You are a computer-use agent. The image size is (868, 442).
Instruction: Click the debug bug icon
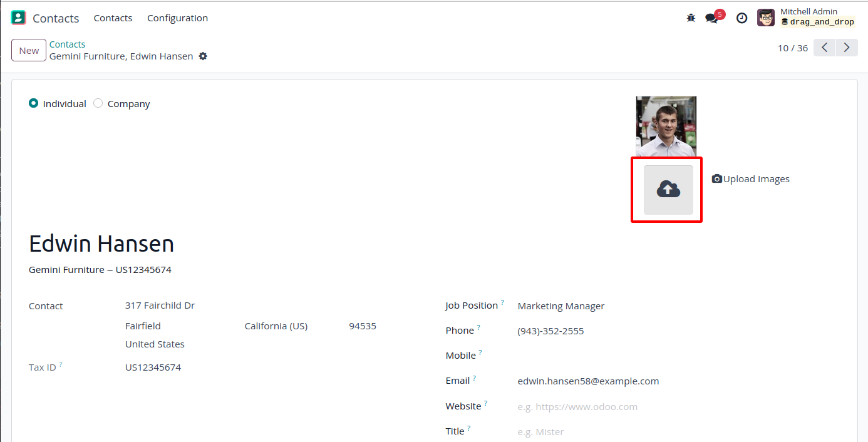click(x=691, y=18)
